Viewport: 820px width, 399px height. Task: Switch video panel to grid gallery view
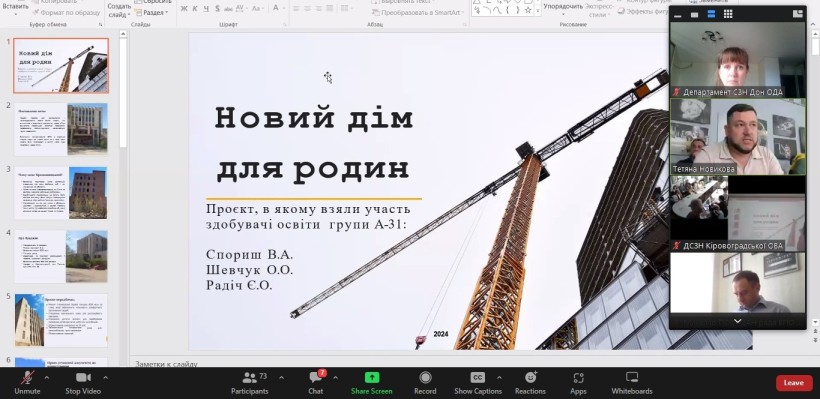[x=727, y=14]
